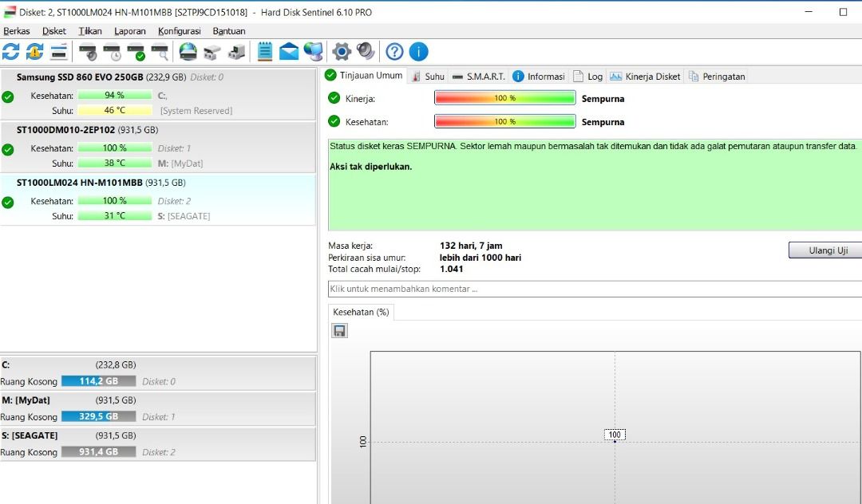862x504 pixels.
Task: Click the blue information icon in toolbar
Action: 418,52
